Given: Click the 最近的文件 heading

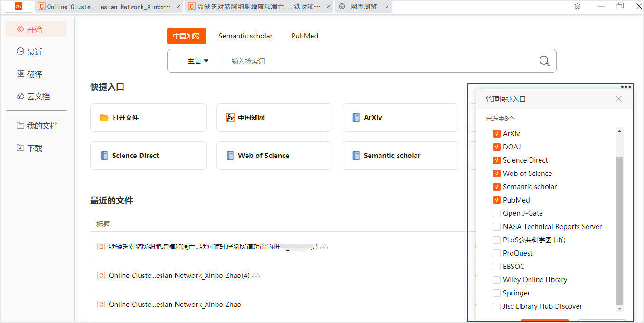Looking at the screenshot, I should point(112,201).
